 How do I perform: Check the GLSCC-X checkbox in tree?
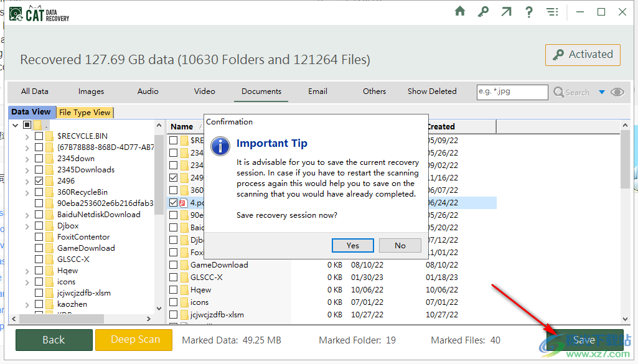39,259
